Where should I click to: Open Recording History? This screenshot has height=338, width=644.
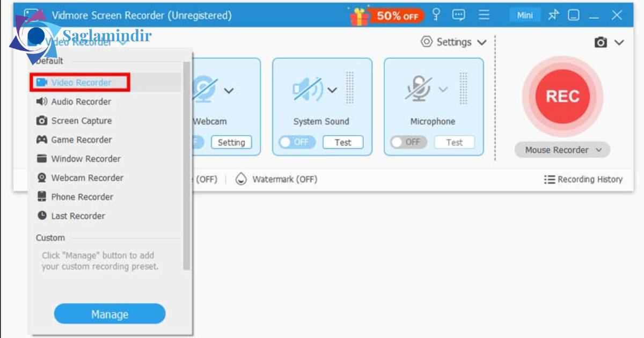coord(583,180)
